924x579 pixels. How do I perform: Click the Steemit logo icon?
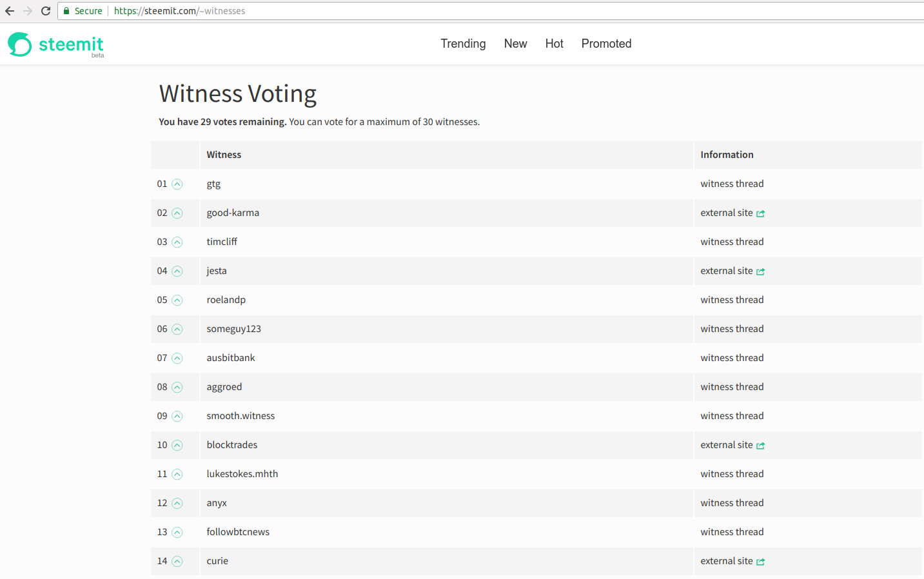coord(20,44)
